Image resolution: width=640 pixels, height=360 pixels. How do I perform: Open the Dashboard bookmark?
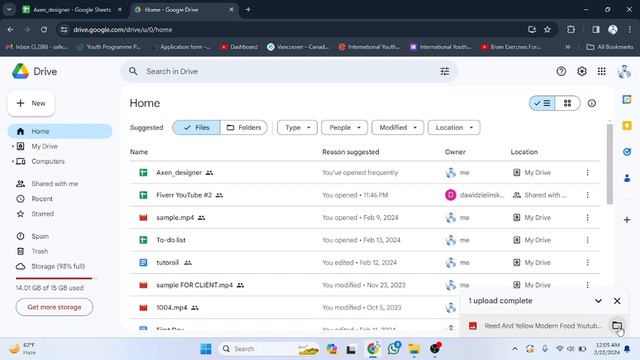click(238, 47)
